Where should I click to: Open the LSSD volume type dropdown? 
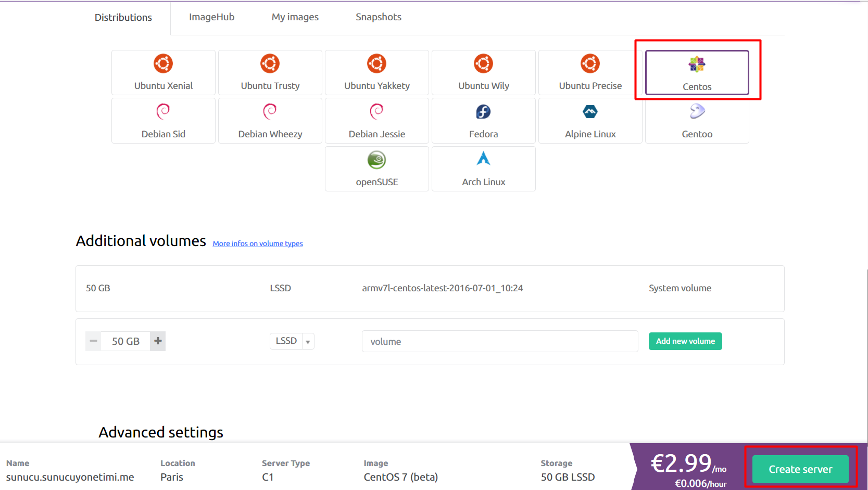(x=292, y=341)
